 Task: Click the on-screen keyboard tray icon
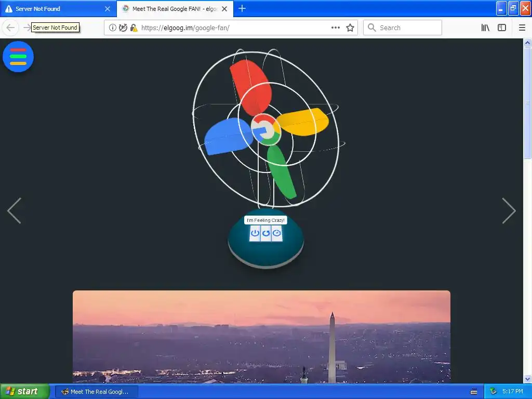click(474, 392)
